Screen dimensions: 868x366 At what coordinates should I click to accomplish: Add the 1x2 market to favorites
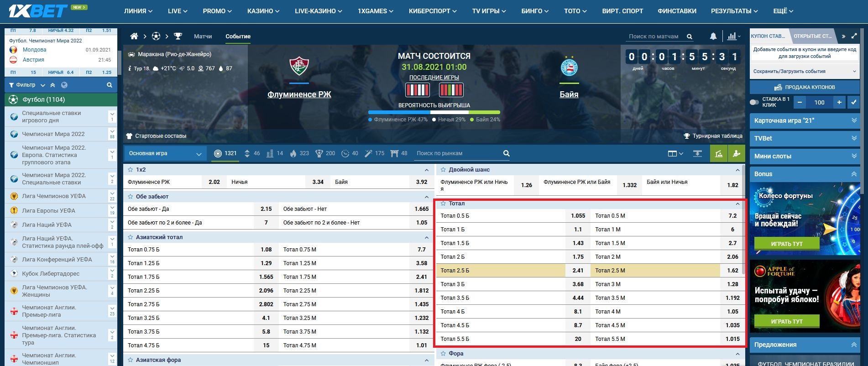pyautogui.click(x=130, y=170)
